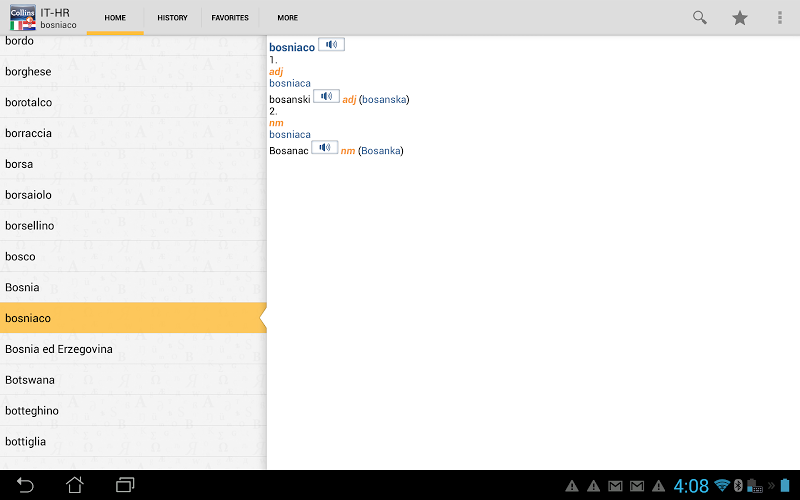
Task: Select the word borghese in list
Action: (x=133, y=71)
